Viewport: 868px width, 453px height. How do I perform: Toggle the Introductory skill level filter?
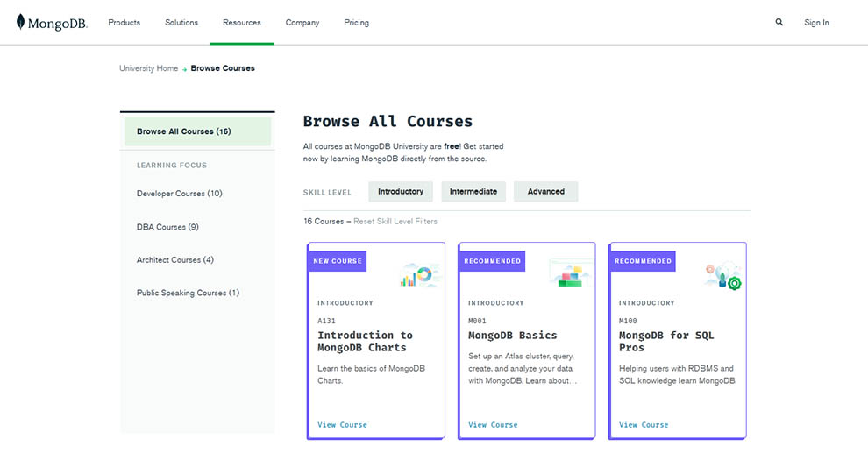point(401,191)
